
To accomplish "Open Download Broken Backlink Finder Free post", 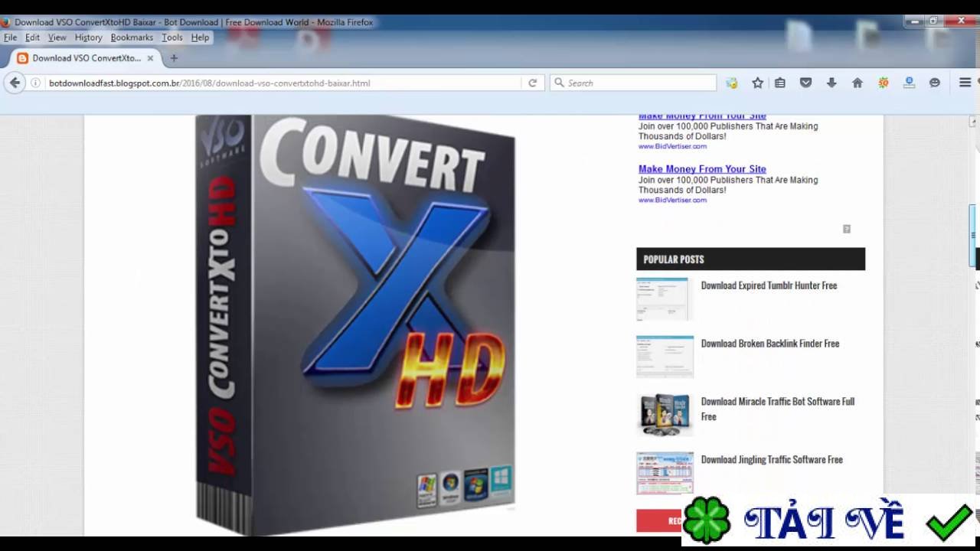I will [770, 344].
